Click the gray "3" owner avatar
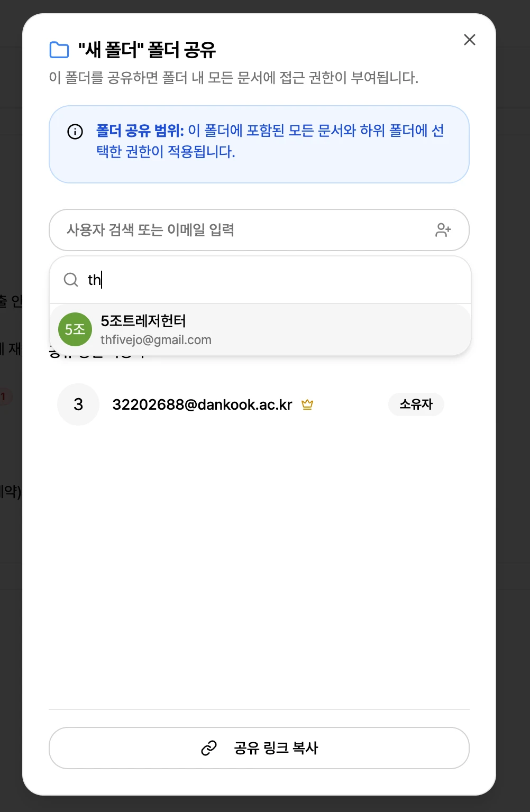 (78, 404)
